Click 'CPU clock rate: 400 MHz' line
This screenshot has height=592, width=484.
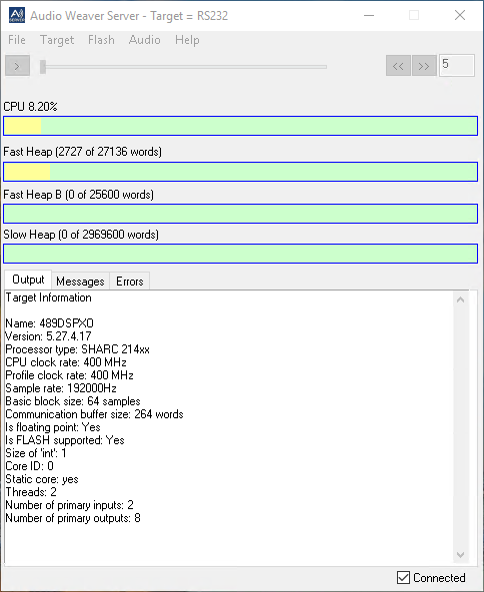pyautogui.click(x=66, y=362)
